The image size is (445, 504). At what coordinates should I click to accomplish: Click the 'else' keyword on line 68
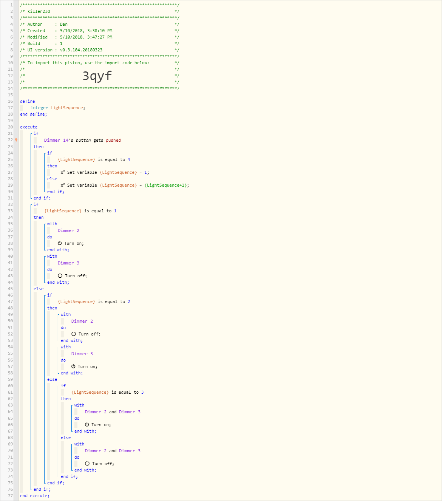66,438
